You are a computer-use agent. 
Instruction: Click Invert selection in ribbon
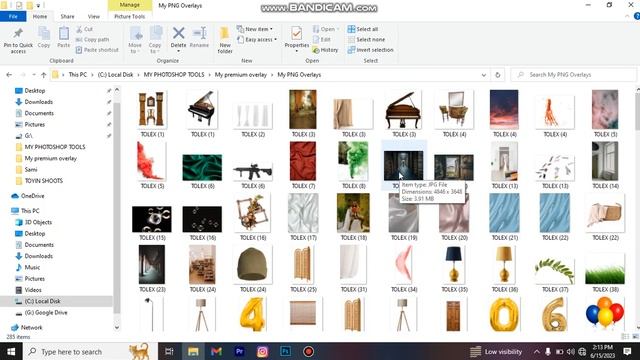(x=371, y=50)
